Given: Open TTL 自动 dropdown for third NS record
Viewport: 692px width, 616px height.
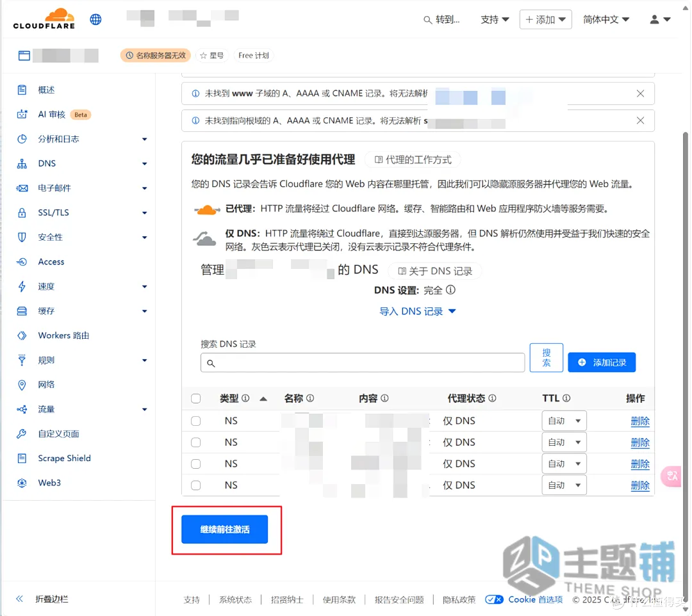Looking at the screenshot, I should point(564,464).
